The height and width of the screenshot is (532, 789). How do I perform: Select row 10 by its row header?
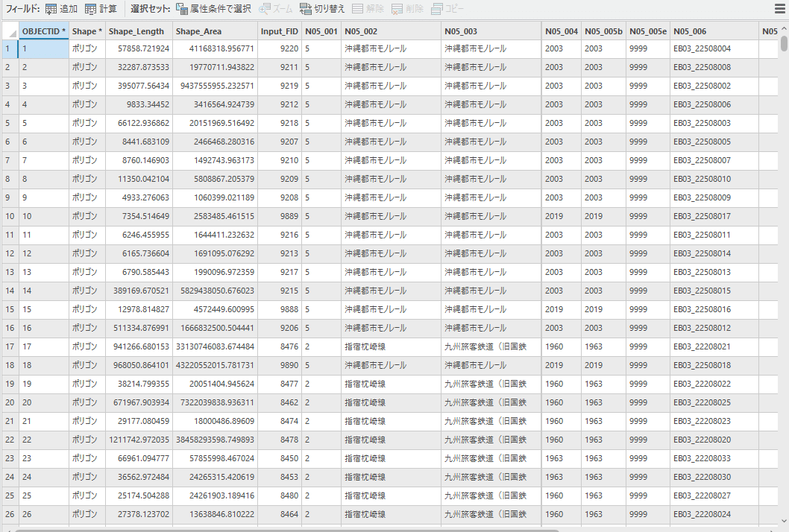10,216
